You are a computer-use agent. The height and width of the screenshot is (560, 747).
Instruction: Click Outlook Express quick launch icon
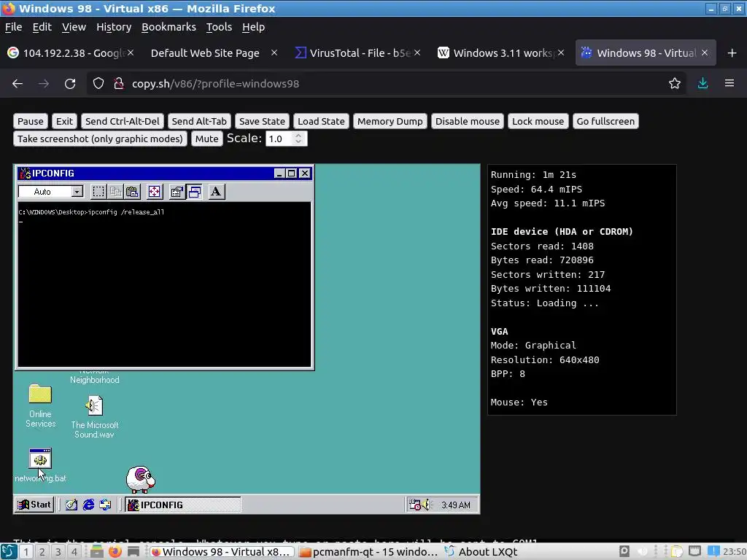105,505
